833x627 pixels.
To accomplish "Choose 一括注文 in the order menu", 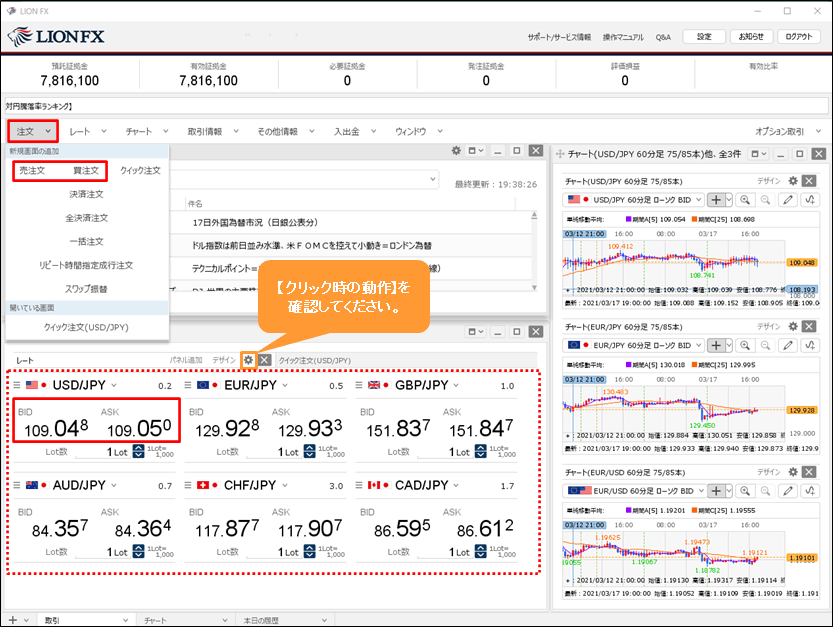I will (87, 241).
